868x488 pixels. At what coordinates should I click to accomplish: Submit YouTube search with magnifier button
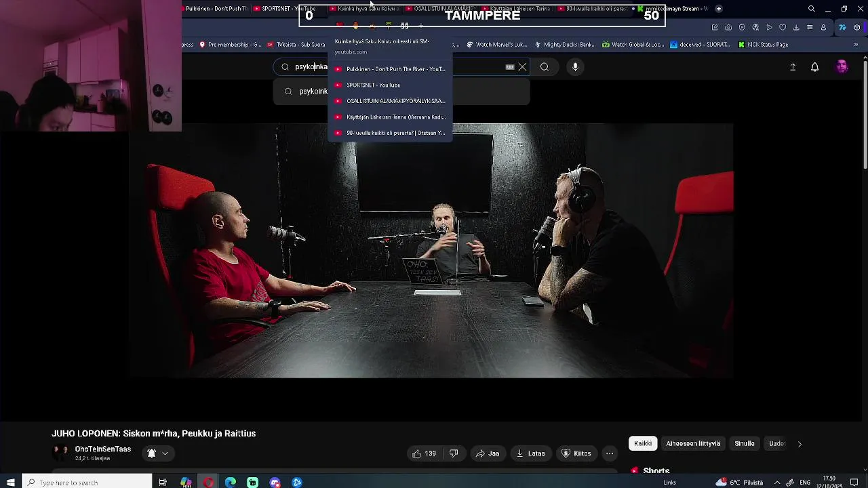click(x=545, y=67)
